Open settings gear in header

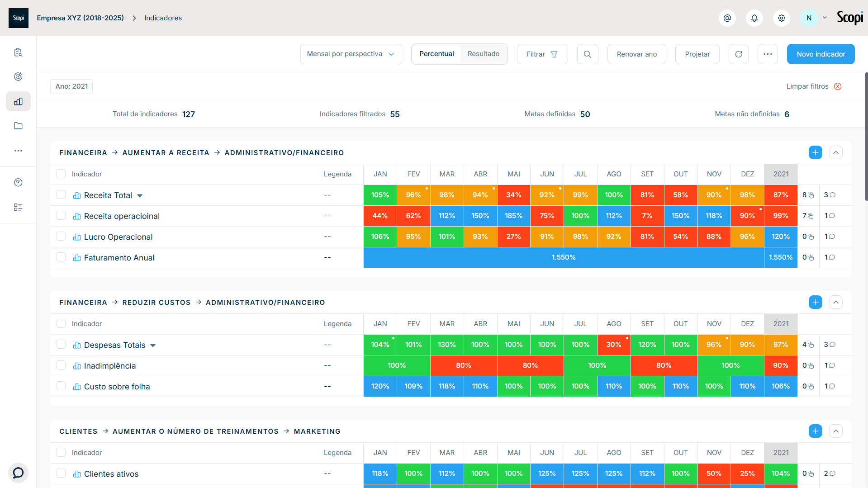click(x=781, y=18)
